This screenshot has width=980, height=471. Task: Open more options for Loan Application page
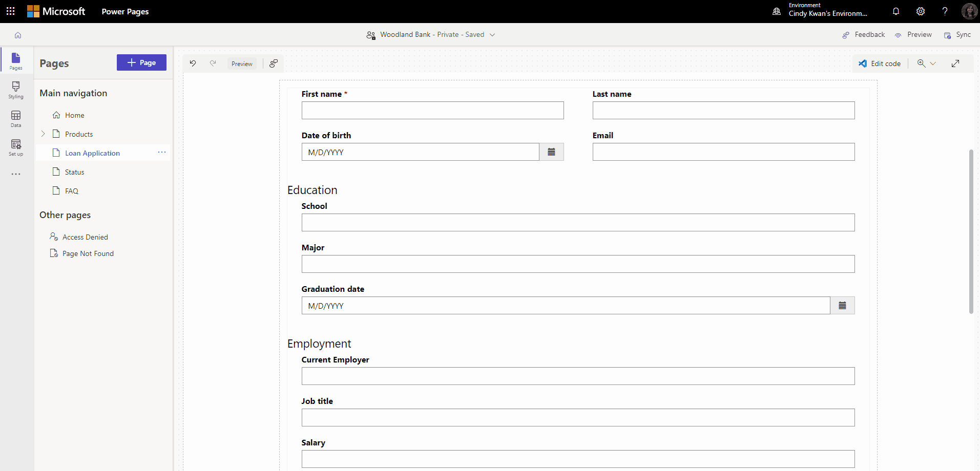pos(162,152)
